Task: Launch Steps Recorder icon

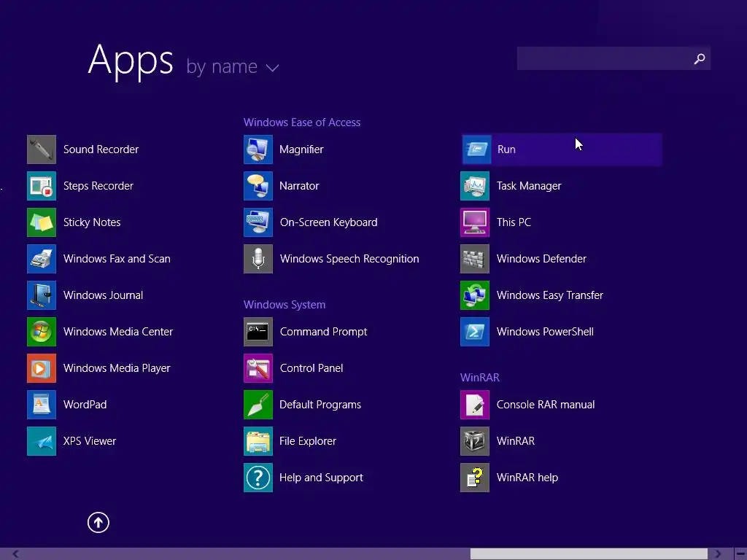Action: coord(42,186)
